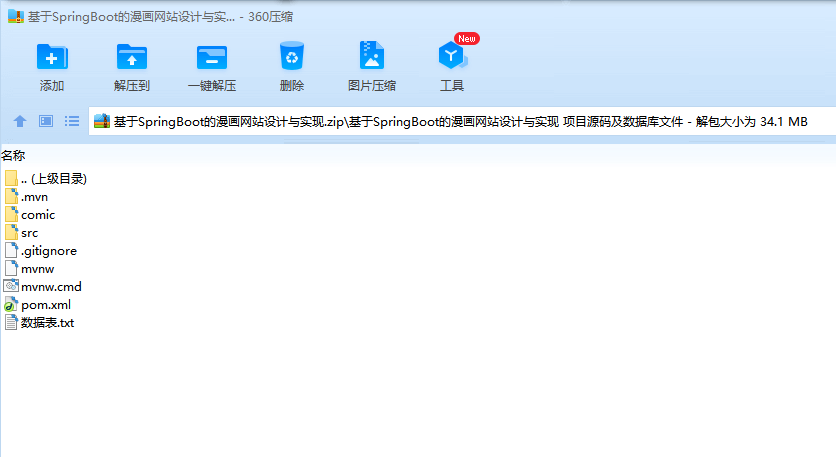Select the "pom.xml" file name
The image size is (836, 457).
tap(46, 304)
